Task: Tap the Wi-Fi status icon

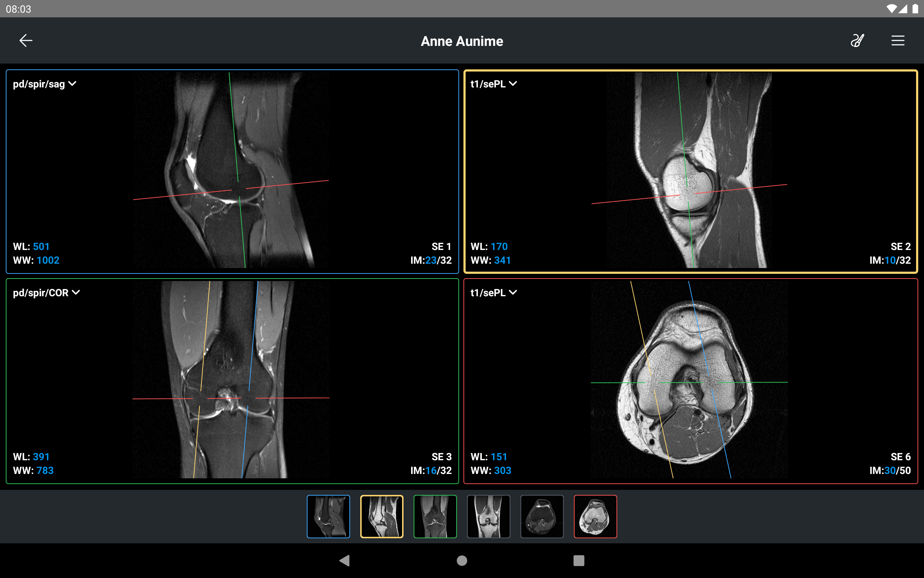Action: point(891,9)
